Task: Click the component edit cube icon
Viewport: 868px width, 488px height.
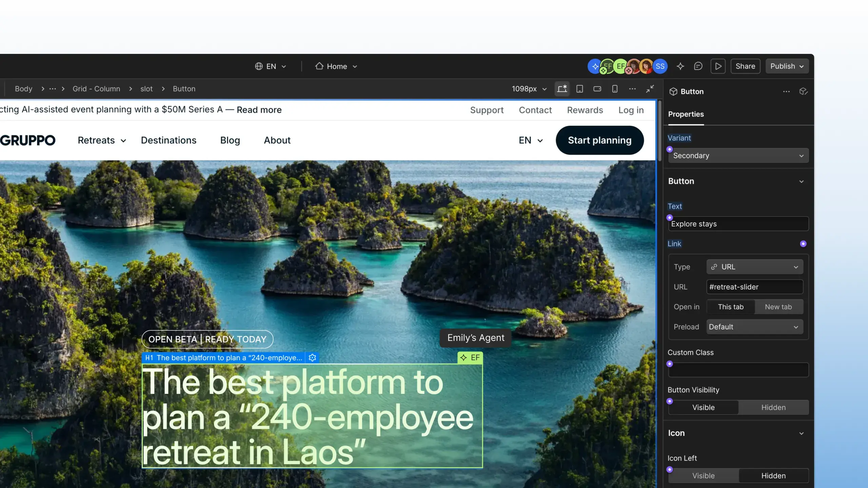Action: click(x=803, y=91)
